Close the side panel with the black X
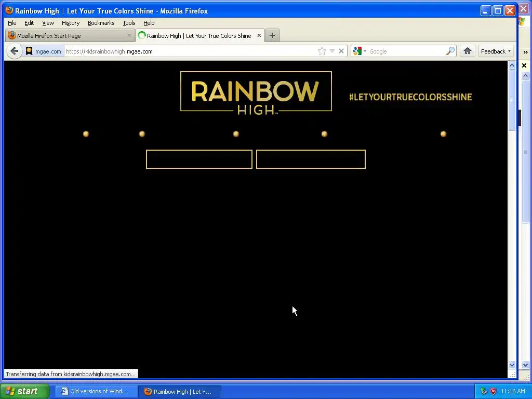Viewport: 532px width, 399px height. (x=524, y=65)
